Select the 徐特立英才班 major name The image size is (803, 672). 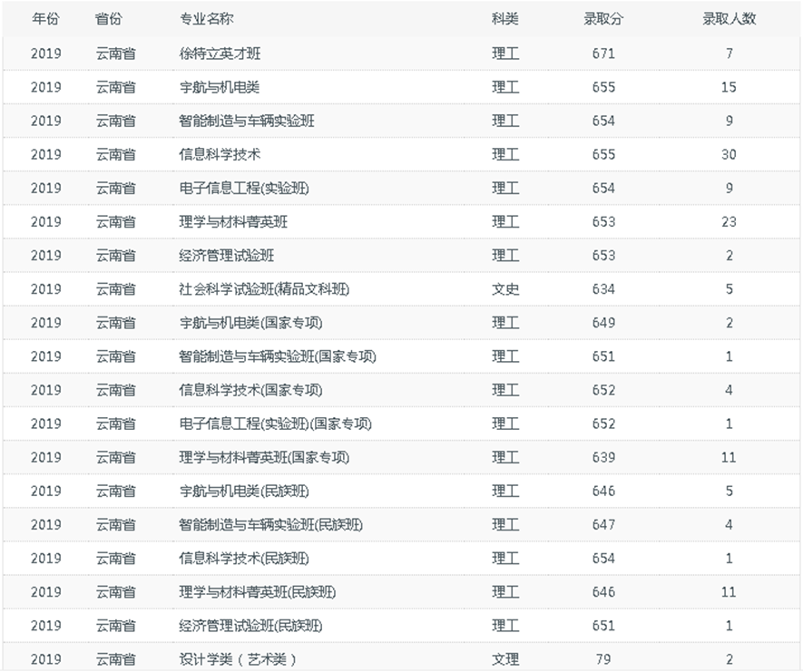coord(220,54)
